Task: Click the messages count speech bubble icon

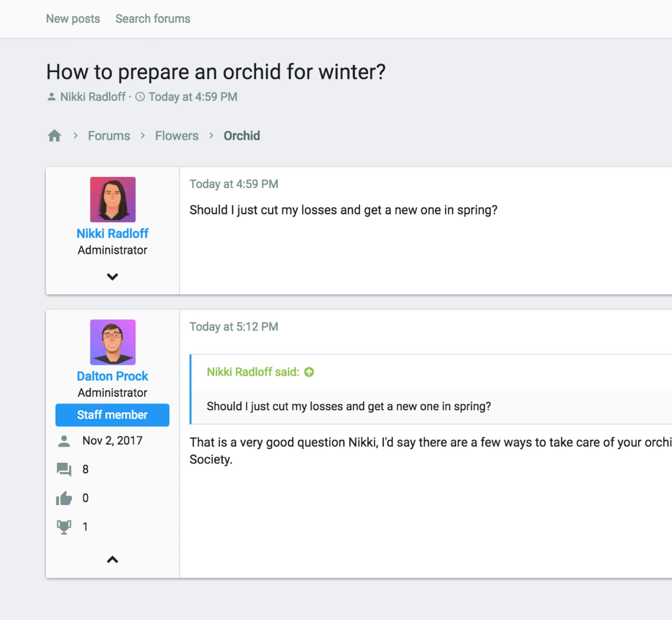Action: coord(64,469)
